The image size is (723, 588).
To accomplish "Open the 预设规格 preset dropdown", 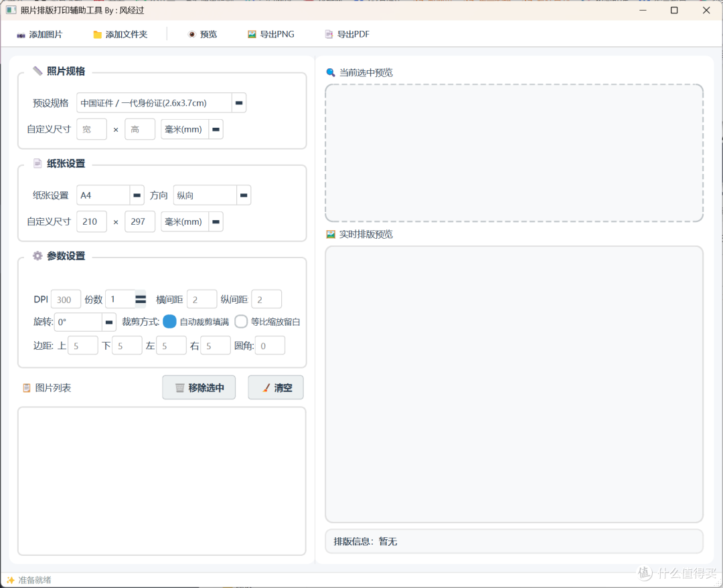I will pos(239,103).
